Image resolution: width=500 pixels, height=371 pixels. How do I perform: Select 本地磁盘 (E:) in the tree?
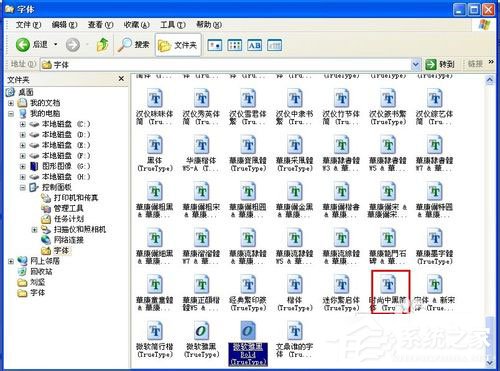pos(60,145)
